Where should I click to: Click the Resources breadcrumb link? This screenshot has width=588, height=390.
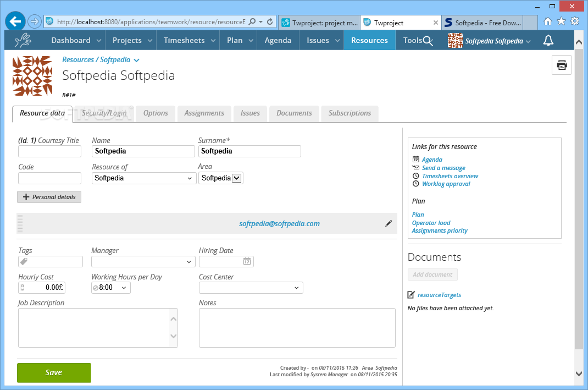coord(78,59)
